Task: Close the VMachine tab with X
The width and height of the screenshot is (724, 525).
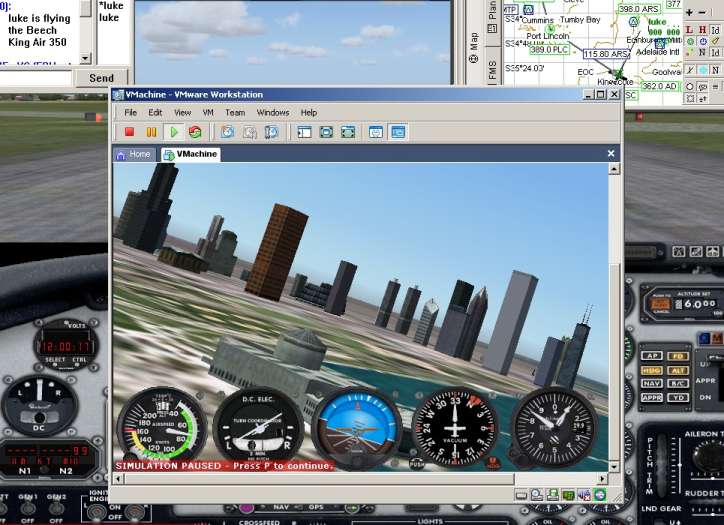Action: coord(612,154)
